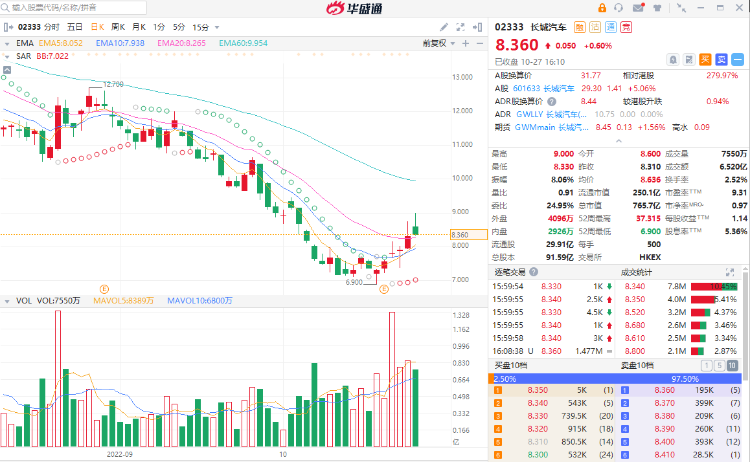The image size is (750, 462).
Task: Select depth level 5 toggle
Action: tap(719, 366)
